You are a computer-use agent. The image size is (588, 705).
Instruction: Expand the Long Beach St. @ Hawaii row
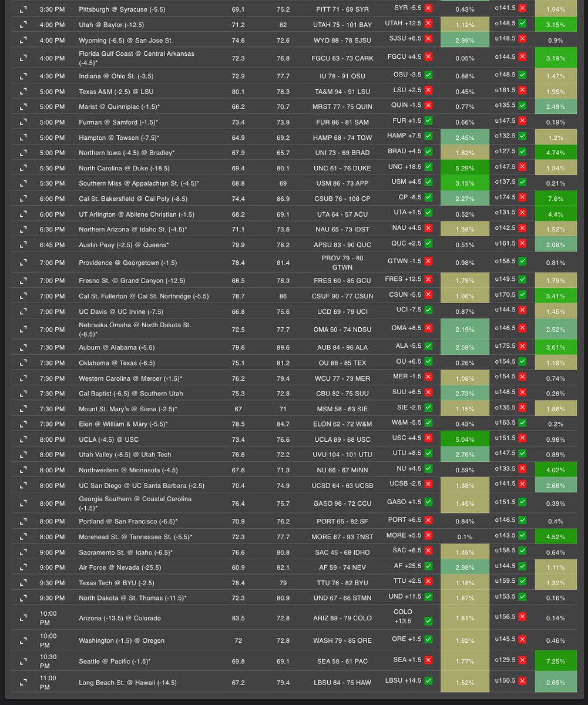coord(23,682)
